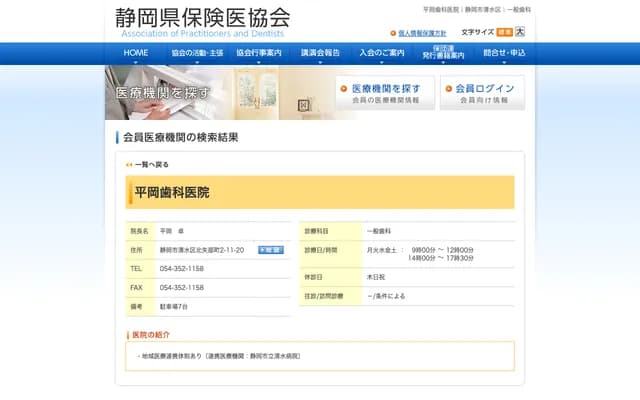Viewport: 640px width, 400px height.
Task: Open the 問合せ・申込 menu item
Action: 504,53
